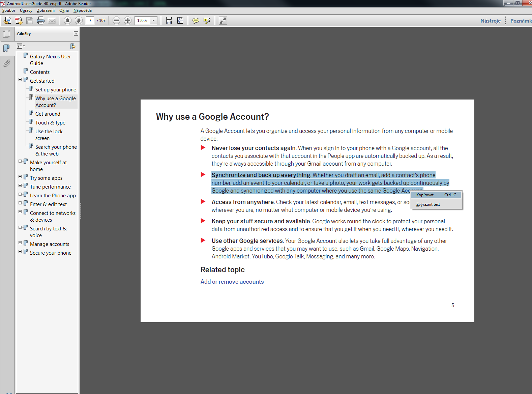Click the new bookmark icon
Viewport: 532px width, 394px height.
point(72,46)
